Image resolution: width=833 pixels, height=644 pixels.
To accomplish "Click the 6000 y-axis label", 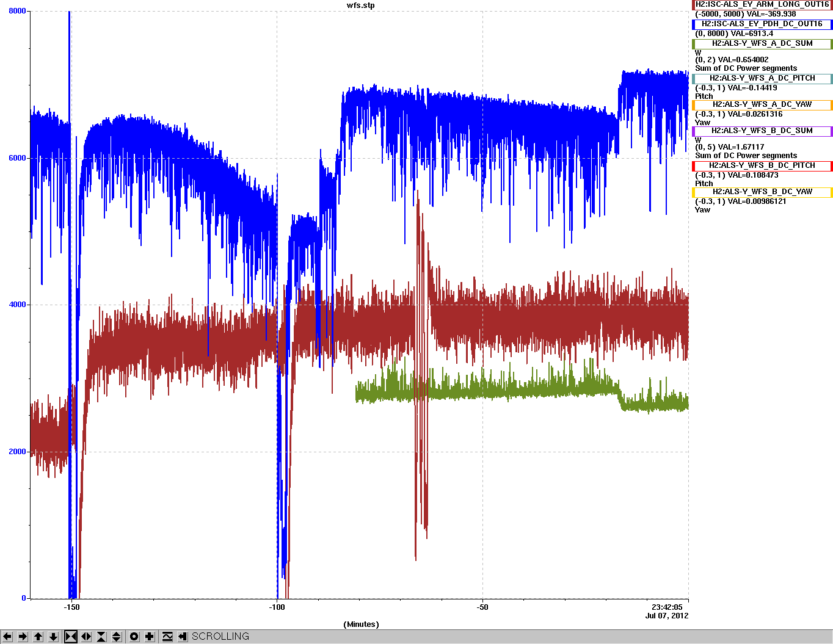I will coord(18,158).
